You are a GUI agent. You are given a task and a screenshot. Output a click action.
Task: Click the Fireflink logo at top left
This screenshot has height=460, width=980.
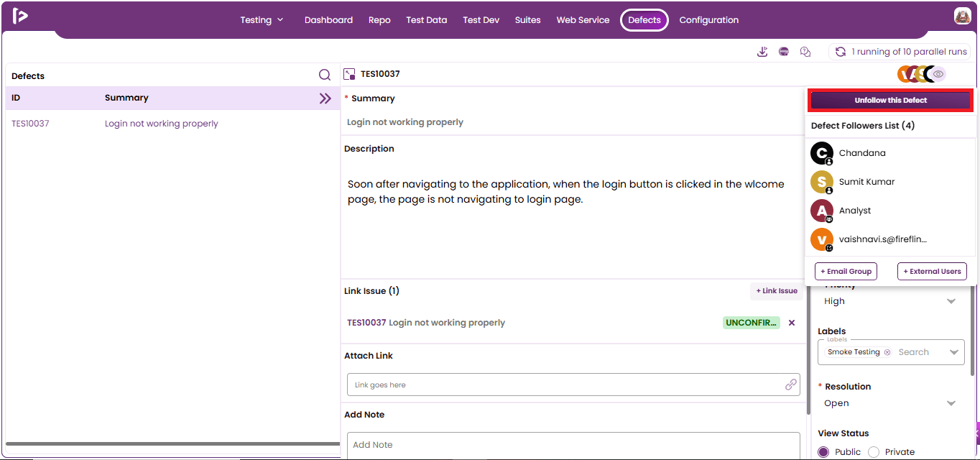pyautogui.click(x=20, y=16)
